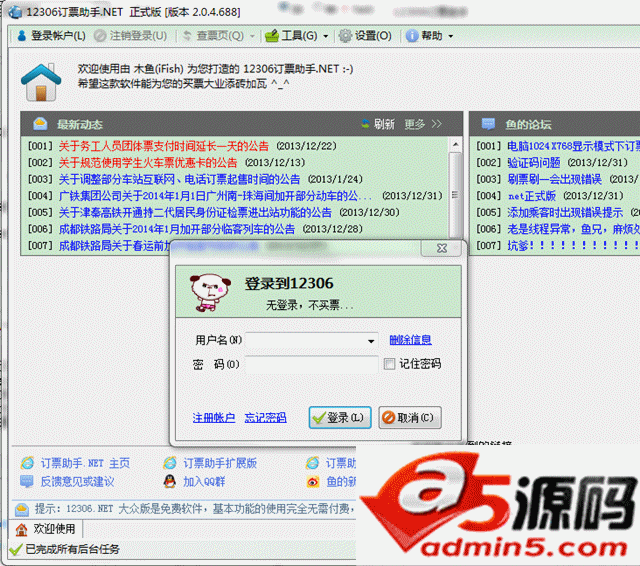Click the 登录(L) button

point(340,417)
